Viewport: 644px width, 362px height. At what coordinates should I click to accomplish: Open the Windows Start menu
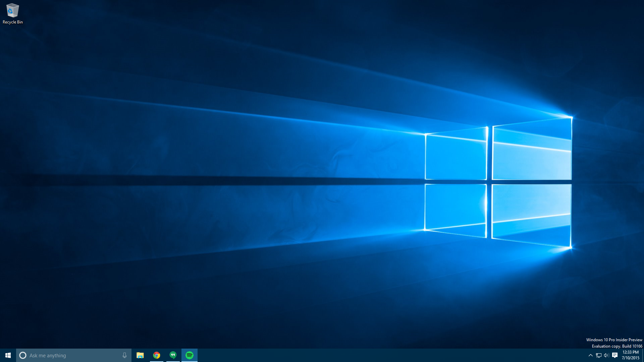click(8, 355)
